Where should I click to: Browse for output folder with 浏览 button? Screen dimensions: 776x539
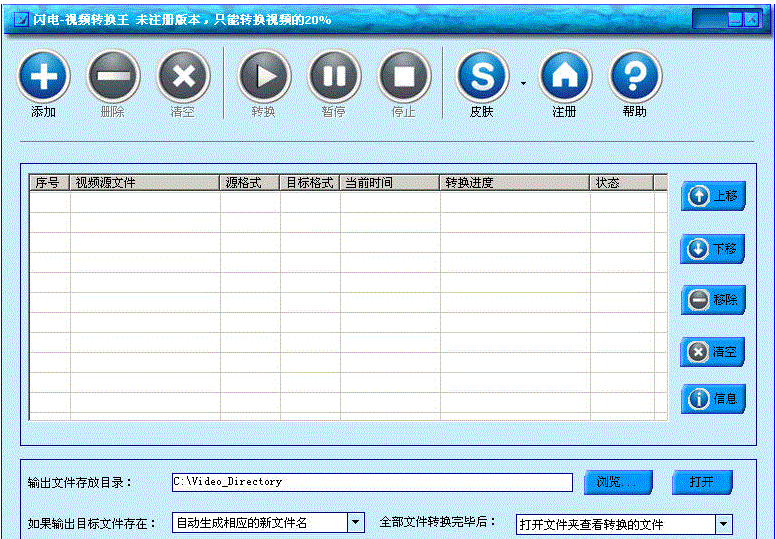(x=619, y=482)
